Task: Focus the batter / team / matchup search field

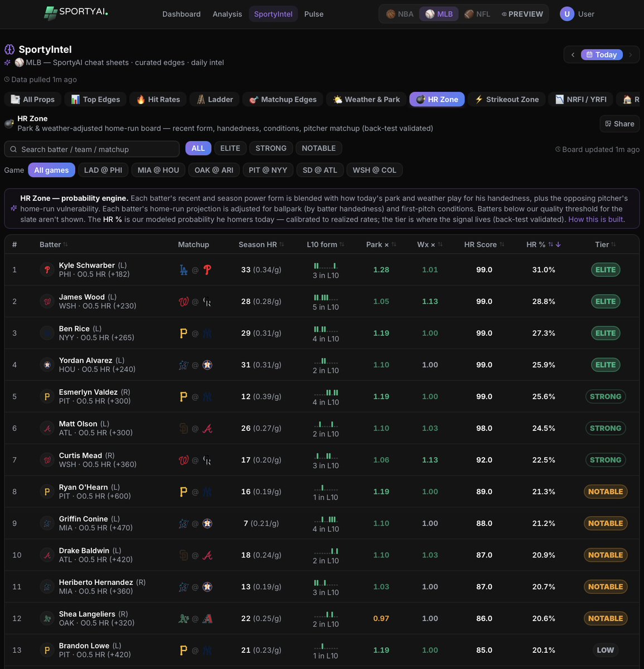Action: pos(92,149)
